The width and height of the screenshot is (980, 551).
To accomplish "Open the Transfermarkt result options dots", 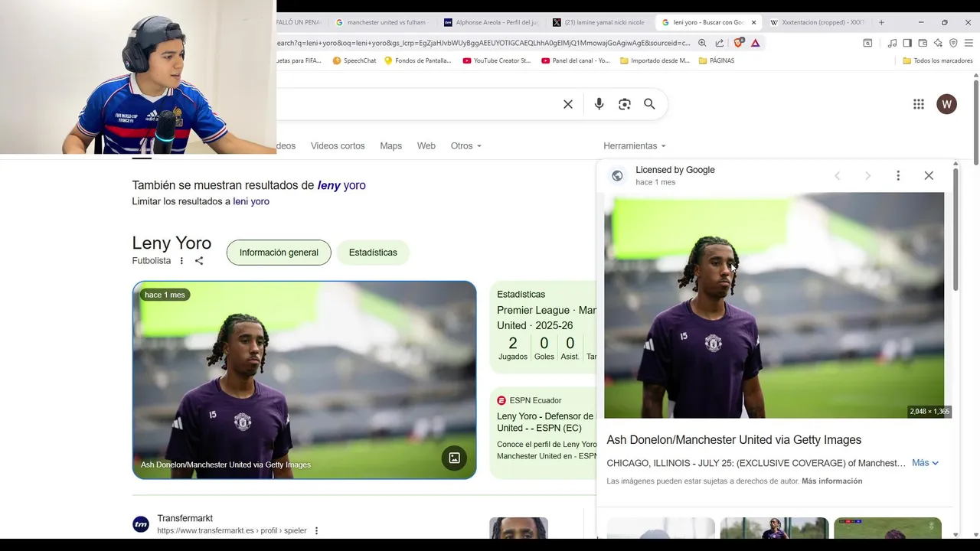I will click(316, 530).
